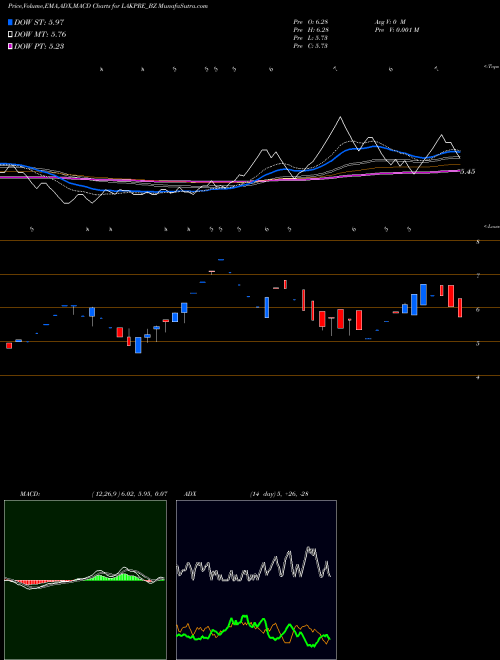Click the white ADX line in ADX panel
This screenshot has height=660, width=500.
[254, 566]
